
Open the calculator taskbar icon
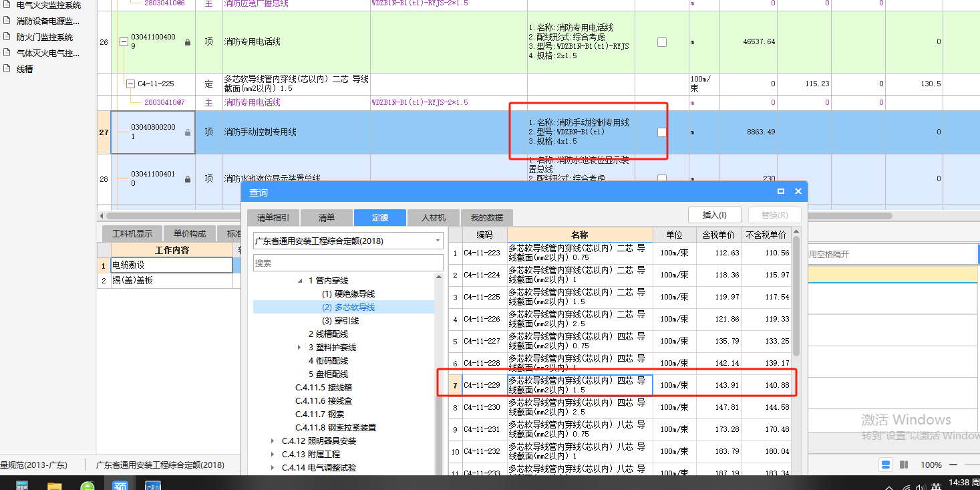[22, 486]
